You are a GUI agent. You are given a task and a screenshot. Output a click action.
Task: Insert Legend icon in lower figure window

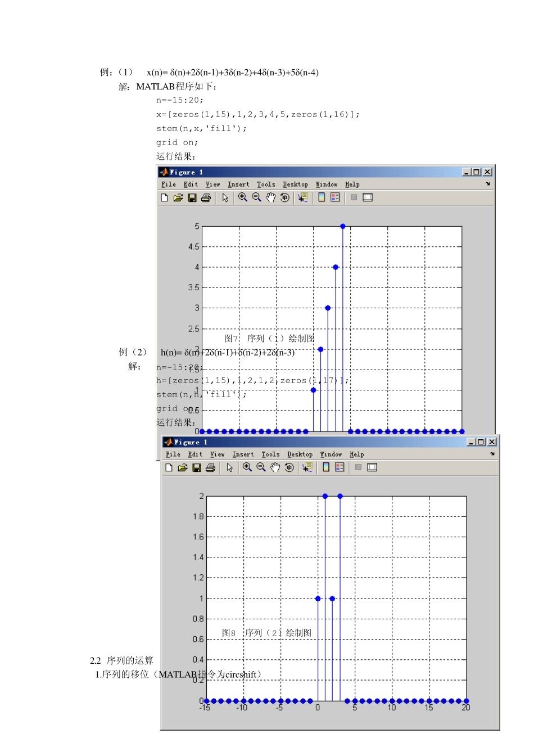(340, 467)
